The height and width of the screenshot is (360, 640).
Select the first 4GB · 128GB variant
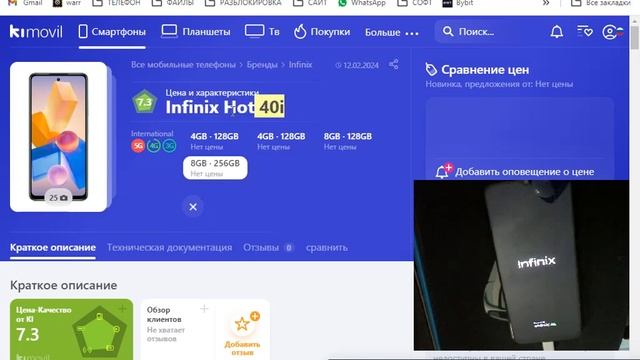pos(214,141)
